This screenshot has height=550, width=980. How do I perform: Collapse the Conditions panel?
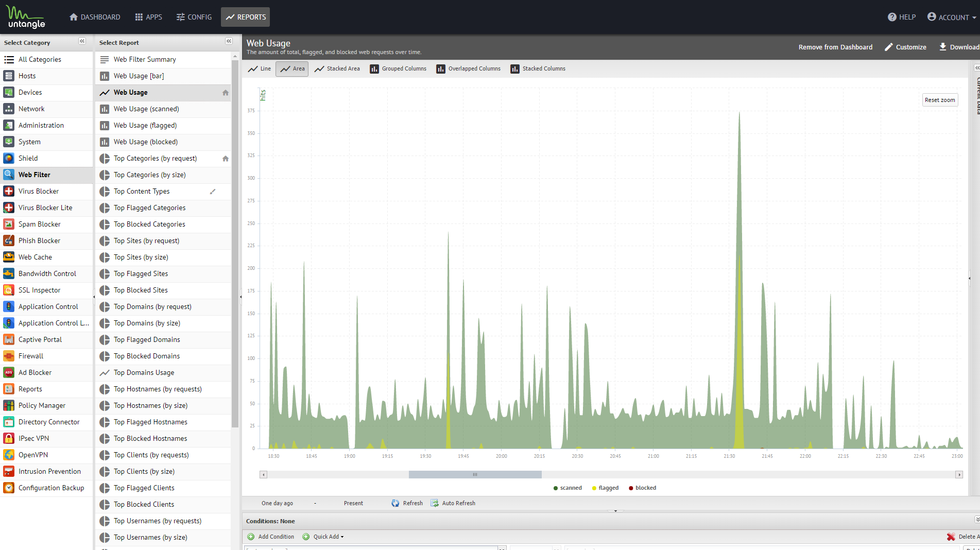tap(976, 520)
